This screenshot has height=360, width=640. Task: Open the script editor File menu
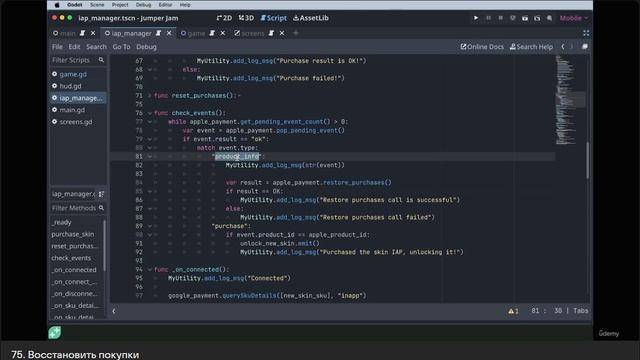(x=57, y=47)
